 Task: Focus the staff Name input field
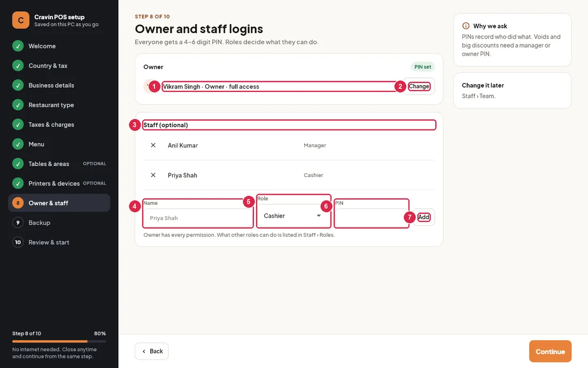(198, 218)
